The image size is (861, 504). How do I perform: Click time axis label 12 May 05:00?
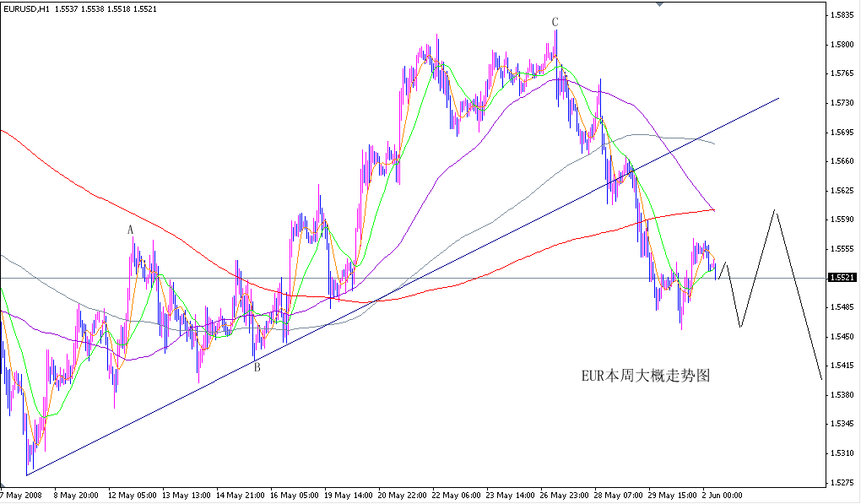tap(133, 496)
